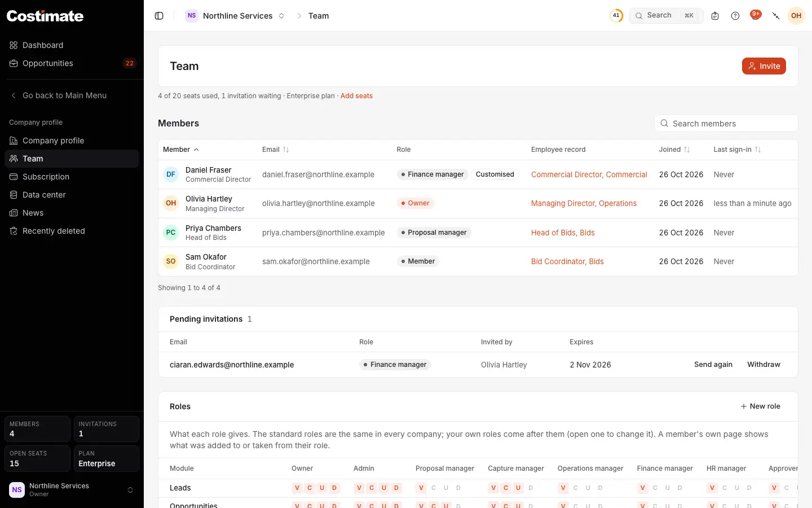Click the New role button
This screenshot has height=508, width=812.
[760, 406]
